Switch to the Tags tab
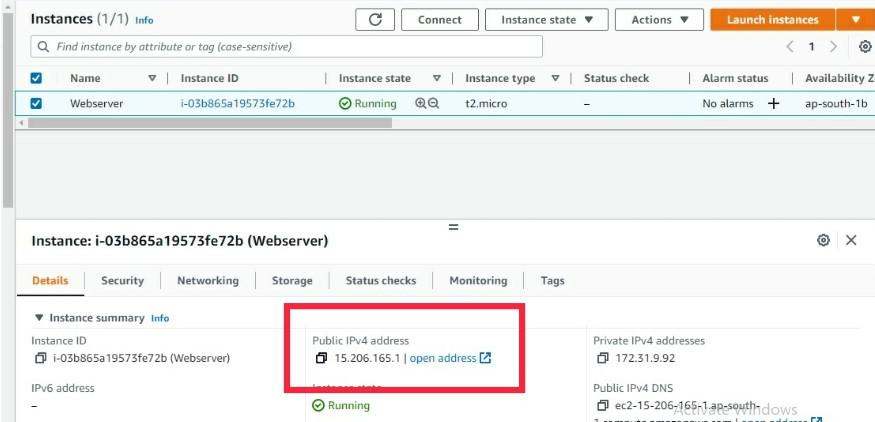875x422 pixels. click(552, 281)
